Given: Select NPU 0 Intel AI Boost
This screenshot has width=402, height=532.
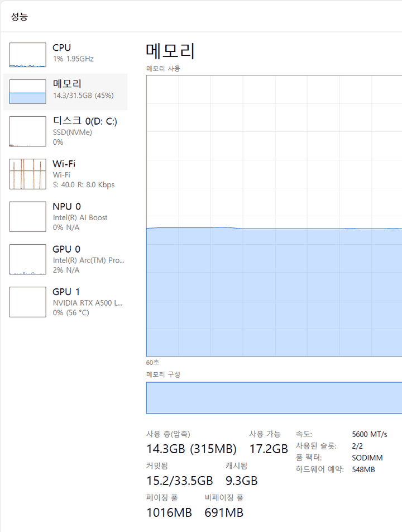Looking at the screenshot, I should tap(65, 217).
